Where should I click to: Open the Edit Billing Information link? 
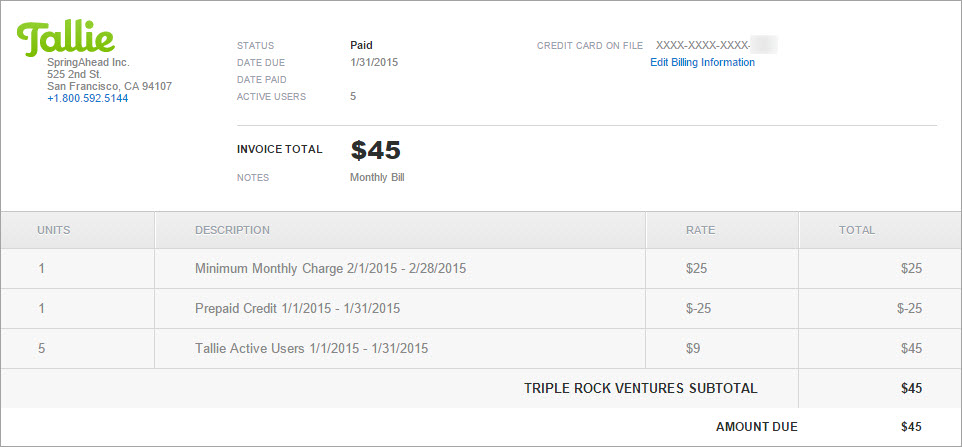[702, 62]
